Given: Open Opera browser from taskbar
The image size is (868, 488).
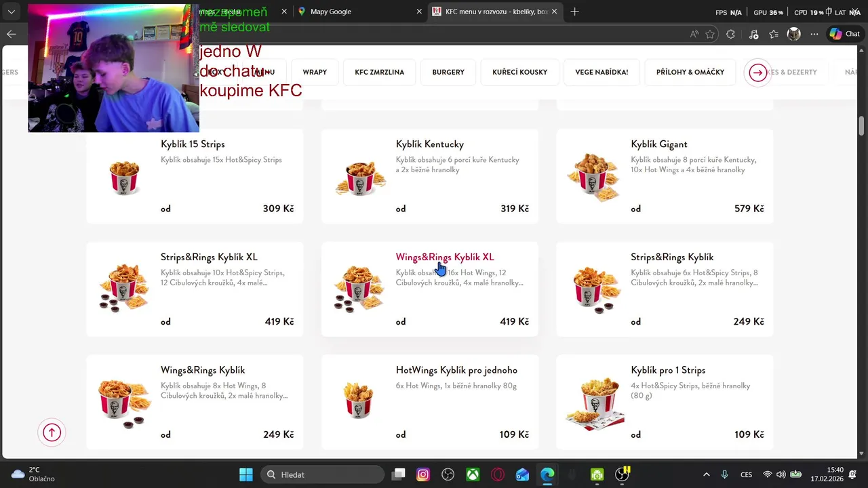Looking at the screenshot, I should [x=498, y=474].
